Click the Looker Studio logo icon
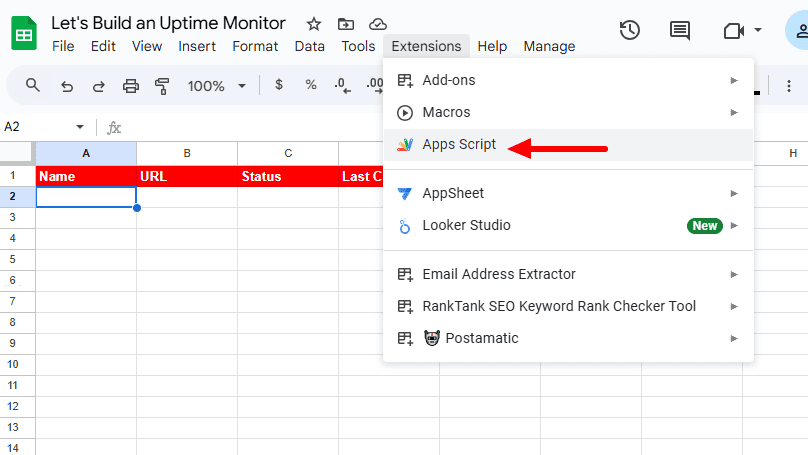Image resolution: width=808 pixels, height=455 pixels. click(405, 226)
